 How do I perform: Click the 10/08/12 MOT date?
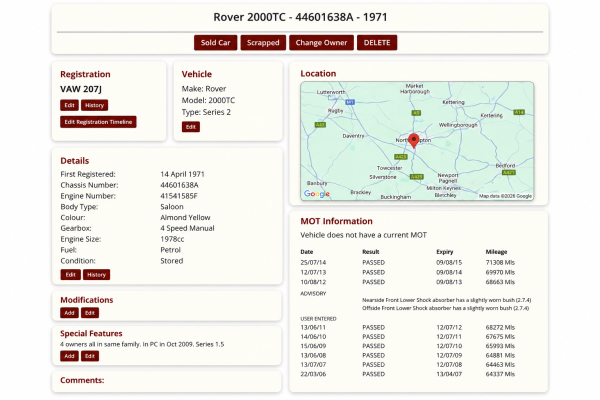[313, 282]
